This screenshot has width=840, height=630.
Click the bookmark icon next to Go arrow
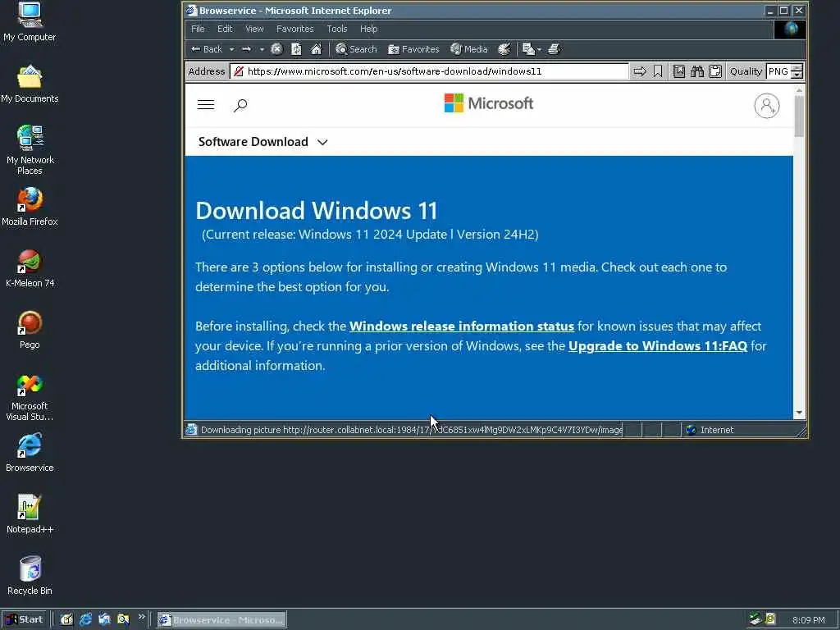pos(658,71)
